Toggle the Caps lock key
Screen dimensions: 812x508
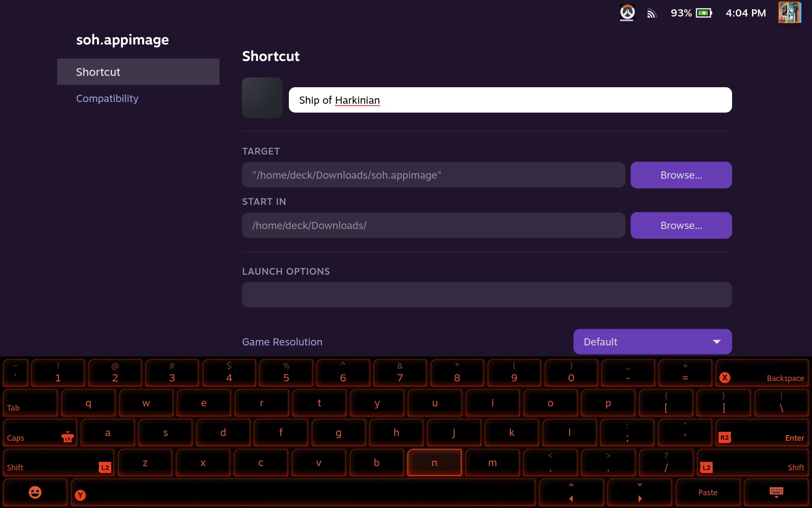[40, 433]
